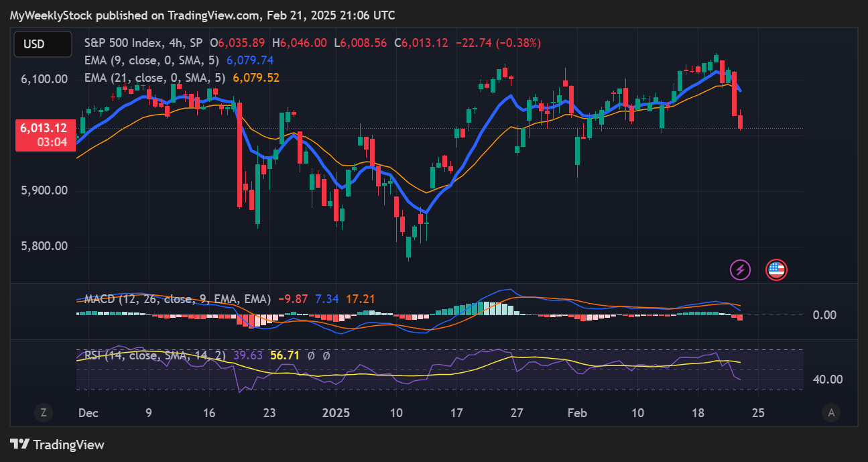868x462 pixels.
Task: Click the Dec date on time axis
Action: point(88,413)
